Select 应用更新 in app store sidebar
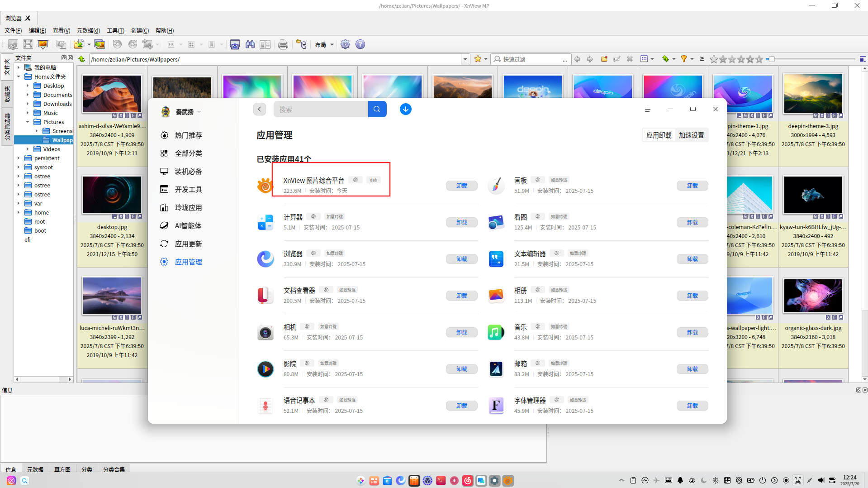 189,244
